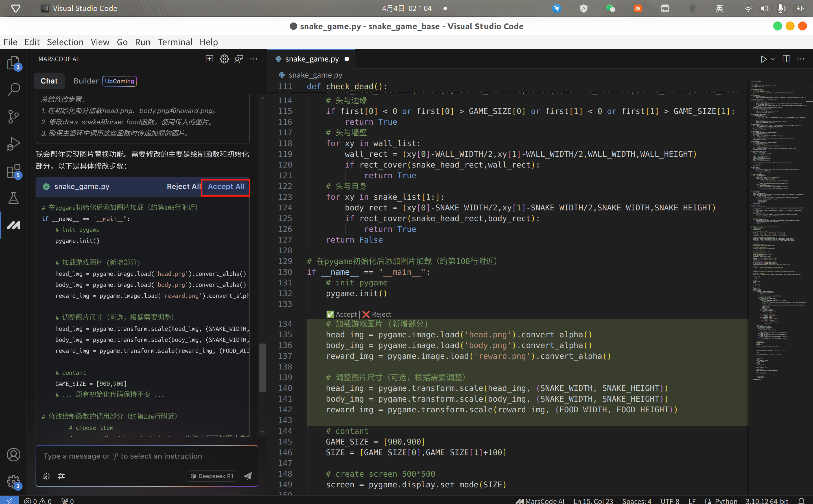Open the Terminal menu

click(x=175, y=42)
